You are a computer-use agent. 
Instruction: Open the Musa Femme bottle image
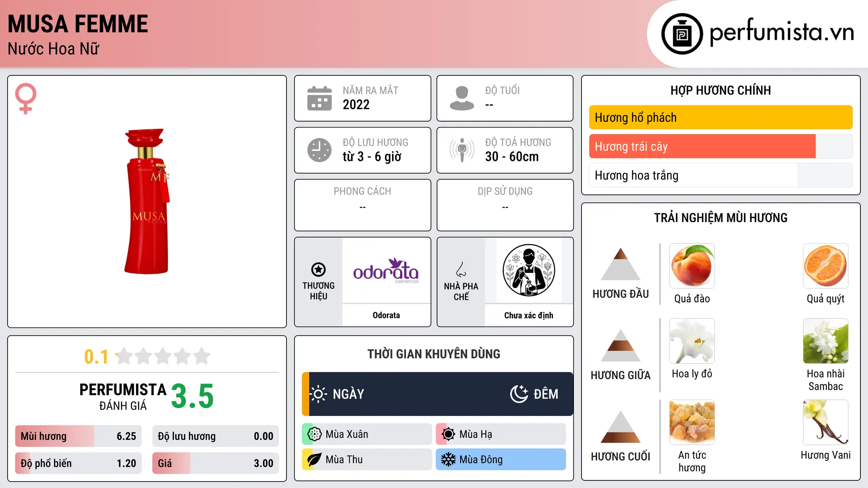pos(147,202)
